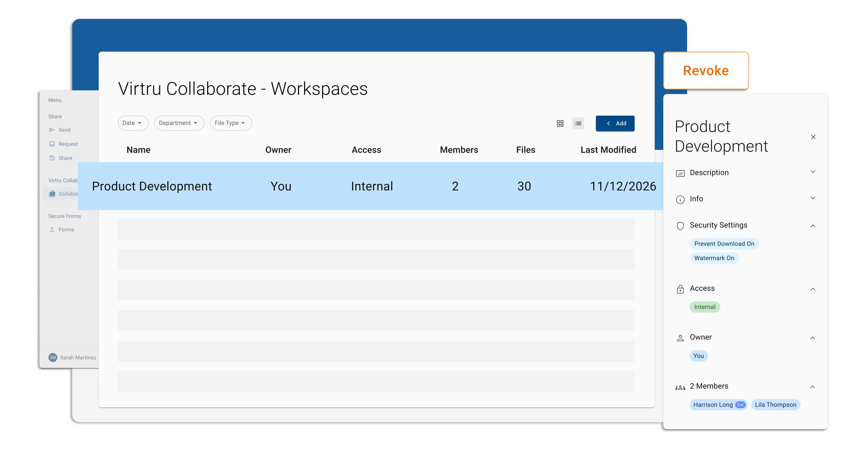The width and height of the screenshot is (868, 451).
Task: Click the Description card icon
Action: click(680, 173)
